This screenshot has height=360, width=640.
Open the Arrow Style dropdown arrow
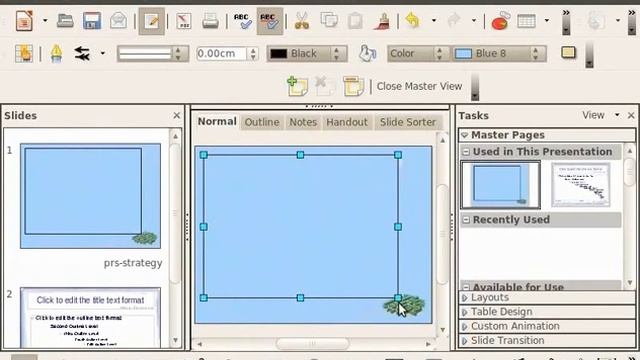pos(102,53)
